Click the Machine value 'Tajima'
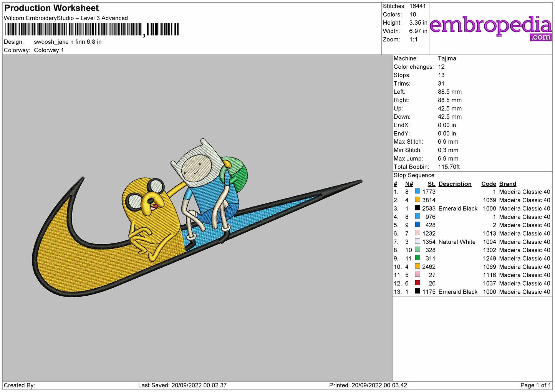The image size is (555, 392). click(x=447, y=58)
